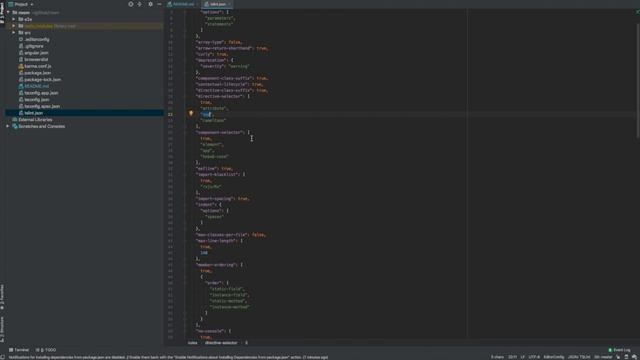The height and width of the screenshot is (360, 640).
Task: Click tool window quick-access icon bottom-left
Action: point(2,357)
